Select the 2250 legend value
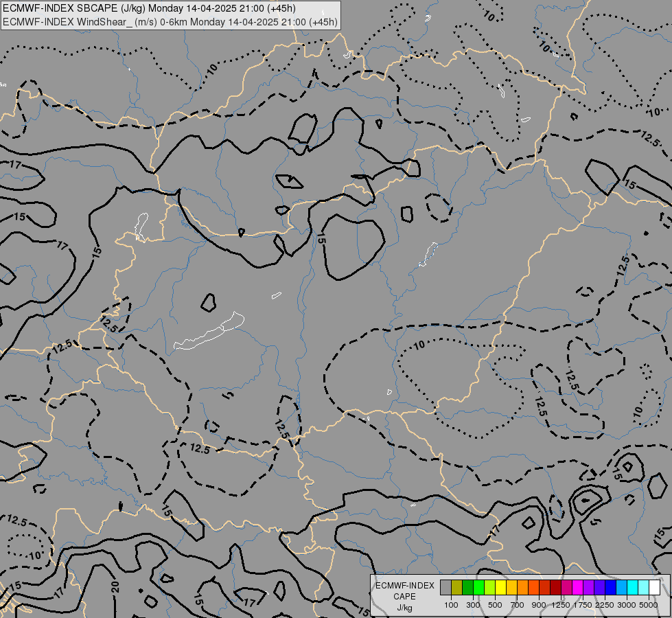The width and height of the screenshot is (672, 618). [605, 605]
